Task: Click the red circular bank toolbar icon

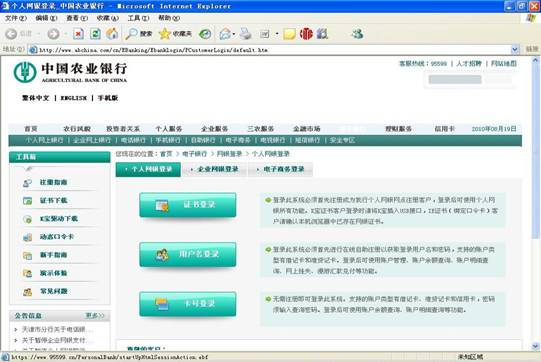Action: (306, 34)
